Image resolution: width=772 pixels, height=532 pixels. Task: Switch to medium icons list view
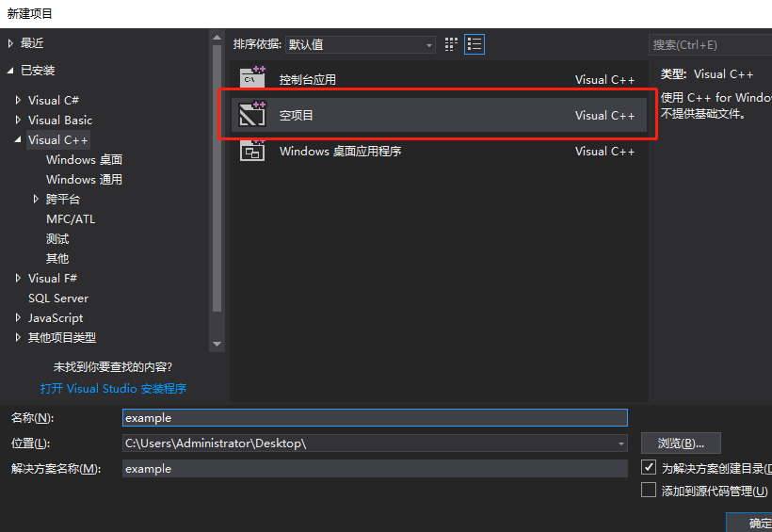click(x=474, y=44)
